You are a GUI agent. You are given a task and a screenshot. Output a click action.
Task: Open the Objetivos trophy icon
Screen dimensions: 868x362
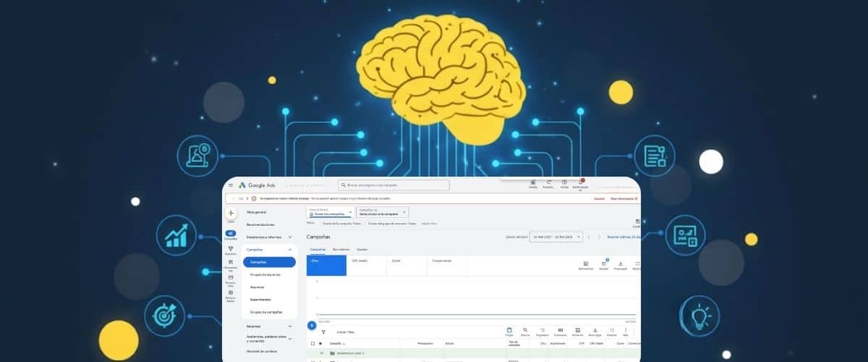(231, 248)
